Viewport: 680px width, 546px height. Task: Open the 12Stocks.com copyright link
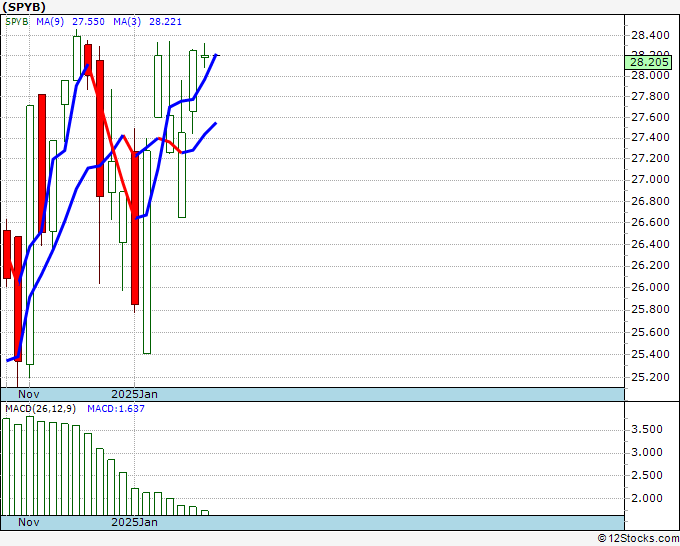(x=638, y=539)
